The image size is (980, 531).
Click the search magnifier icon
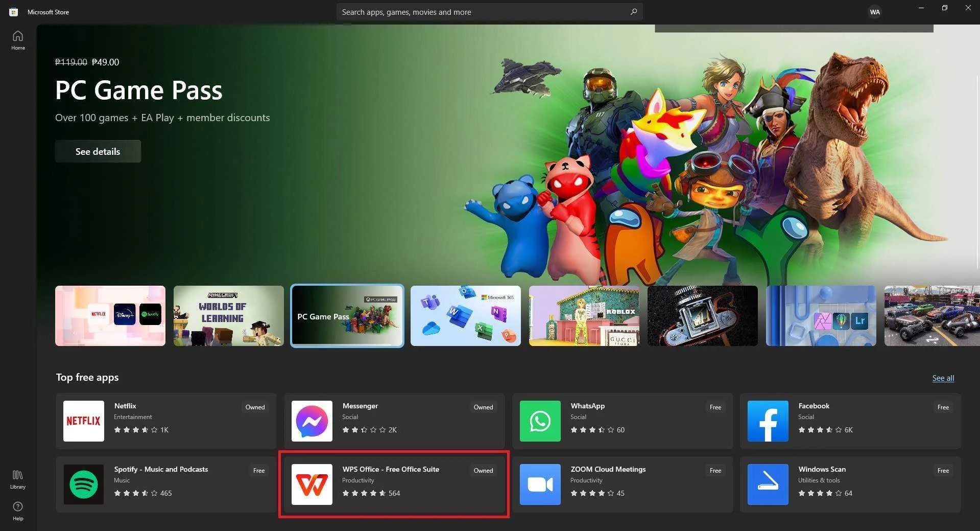pyautogui.click(x=634, y=12)
